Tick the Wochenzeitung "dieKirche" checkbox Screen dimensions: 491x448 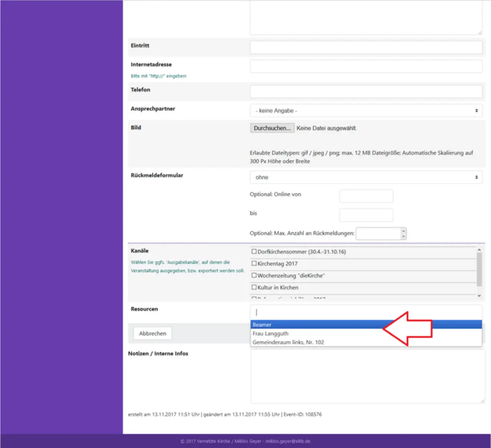click(254, 275)
